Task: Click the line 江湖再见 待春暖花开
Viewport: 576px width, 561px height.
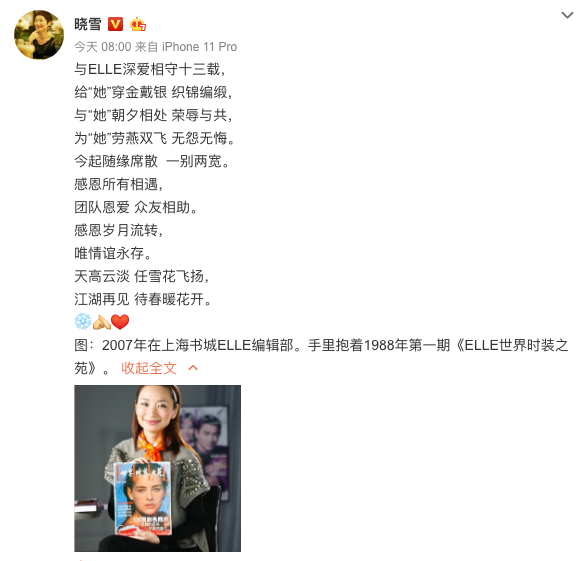Action: (144, 299)
